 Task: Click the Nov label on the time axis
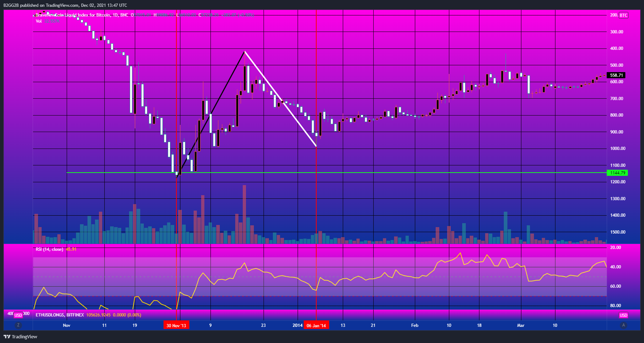(67, 325)
